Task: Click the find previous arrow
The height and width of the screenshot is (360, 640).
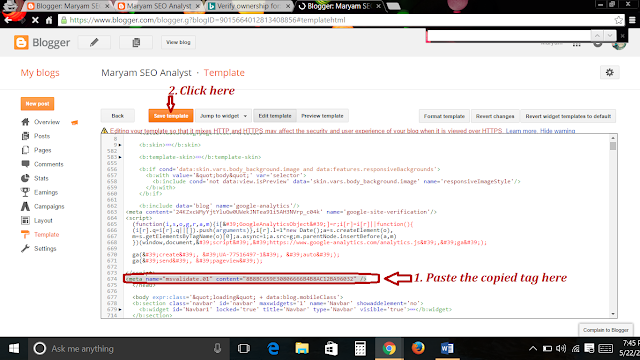Action: click(x=597, y=36)
